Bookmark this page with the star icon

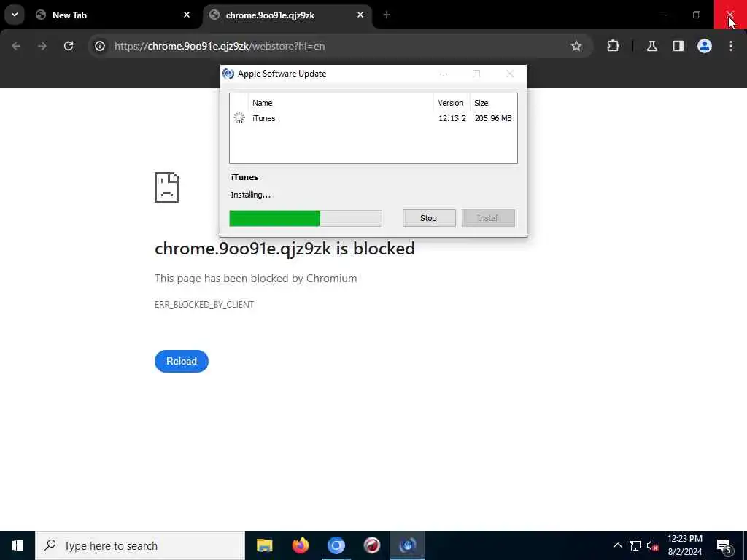pyautogui.click(x=576, y=46)
